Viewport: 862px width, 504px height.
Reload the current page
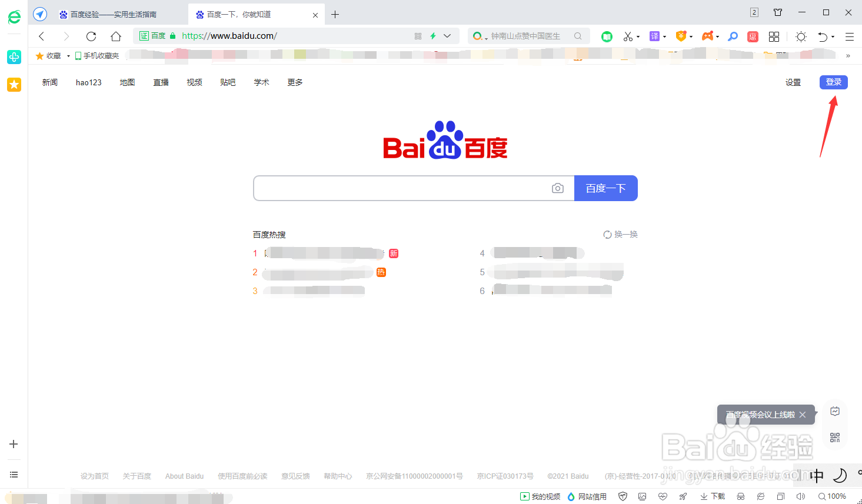pyautogui.click(x=91, y=36)
